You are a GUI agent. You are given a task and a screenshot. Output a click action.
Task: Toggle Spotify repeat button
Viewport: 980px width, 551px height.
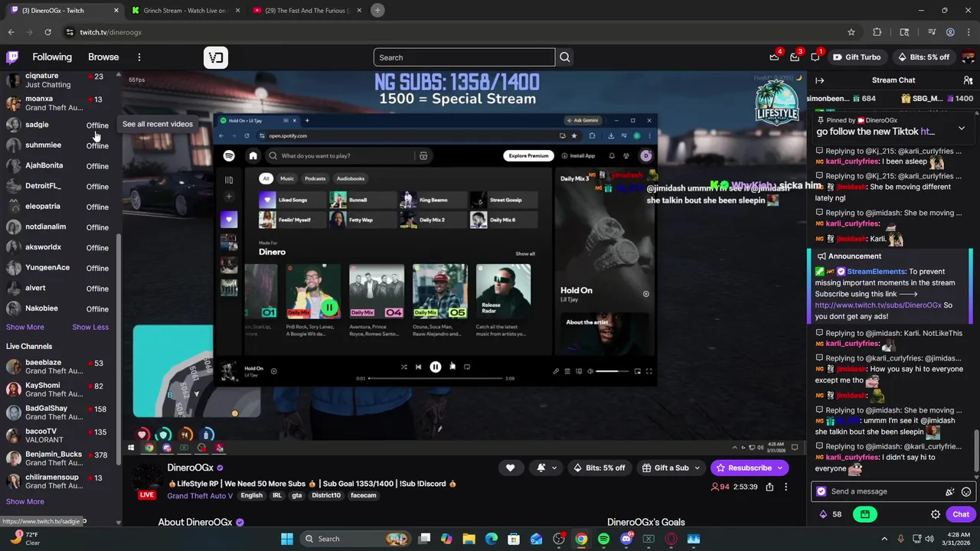pyautogui.click(x=467, y=367)
